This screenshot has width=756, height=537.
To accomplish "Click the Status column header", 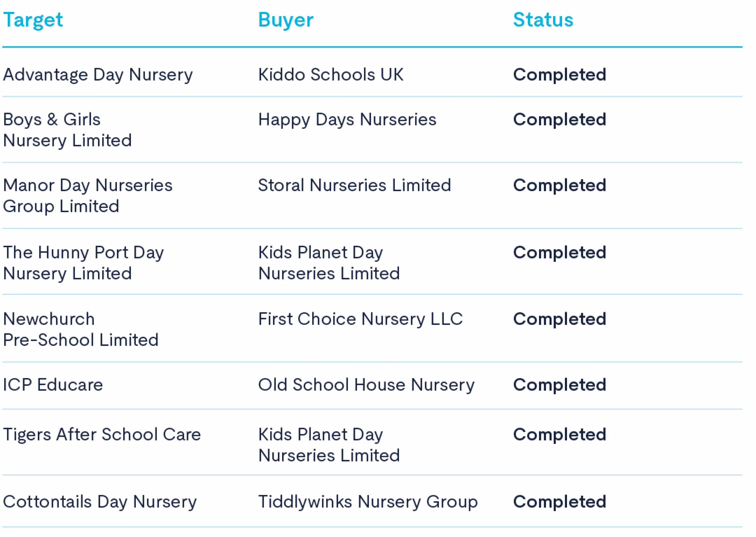I will pos(543,20).
